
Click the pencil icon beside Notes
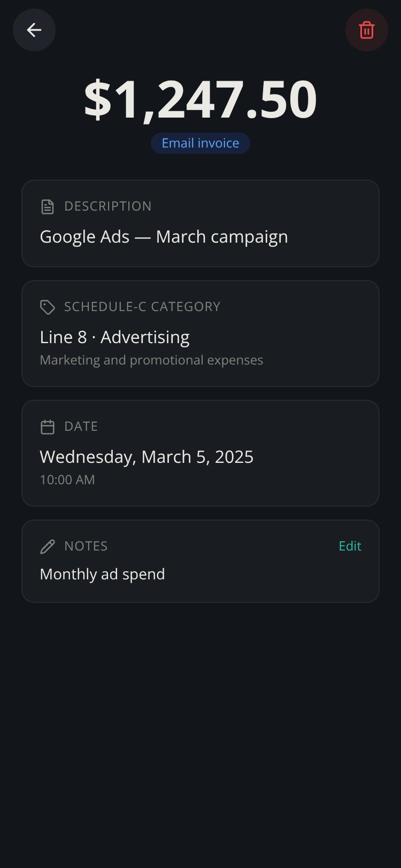tap(48, 546)
